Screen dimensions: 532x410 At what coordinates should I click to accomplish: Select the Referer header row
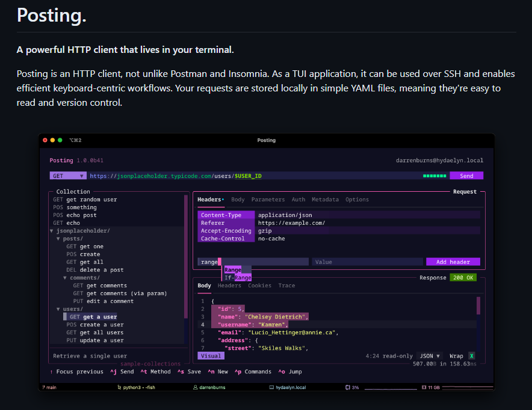click(x=339, y=223)
